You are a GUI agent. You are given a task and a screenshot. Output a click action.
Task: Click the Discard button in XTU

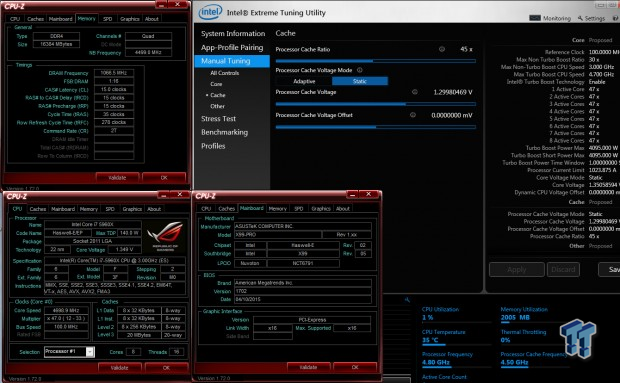pyautogui.click(x=563, y=270)
